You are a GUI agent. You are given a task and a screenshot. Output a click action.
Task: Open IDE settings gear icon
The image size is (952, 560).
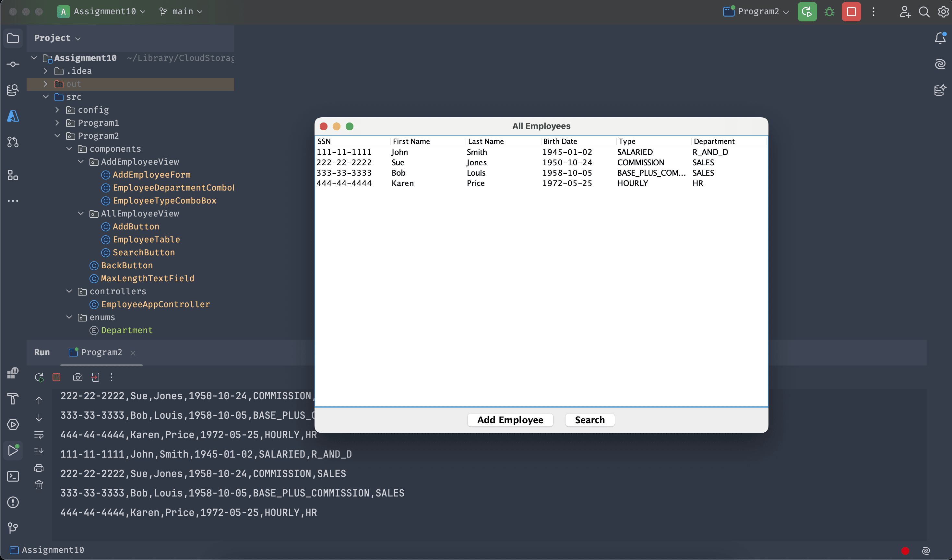point(943,12)
